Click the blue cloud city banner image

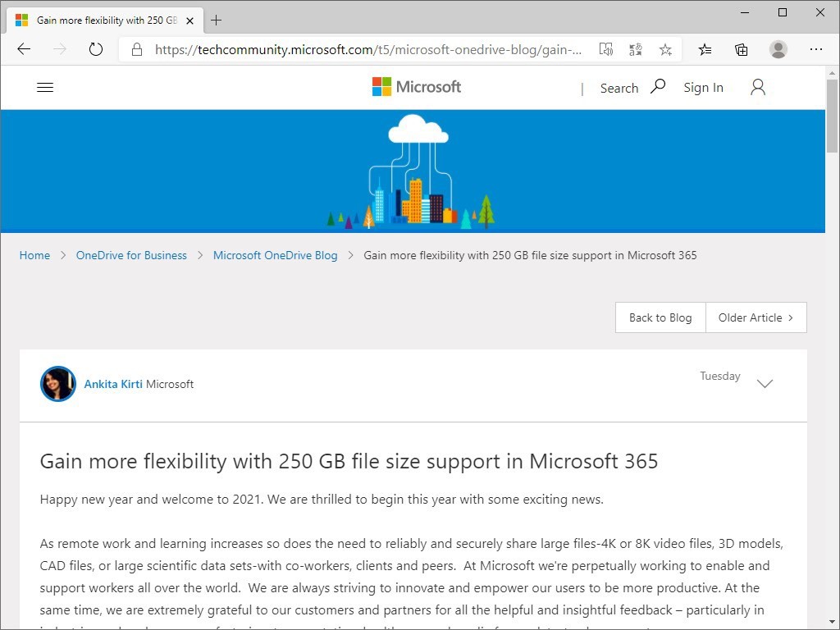coord(413,171)
